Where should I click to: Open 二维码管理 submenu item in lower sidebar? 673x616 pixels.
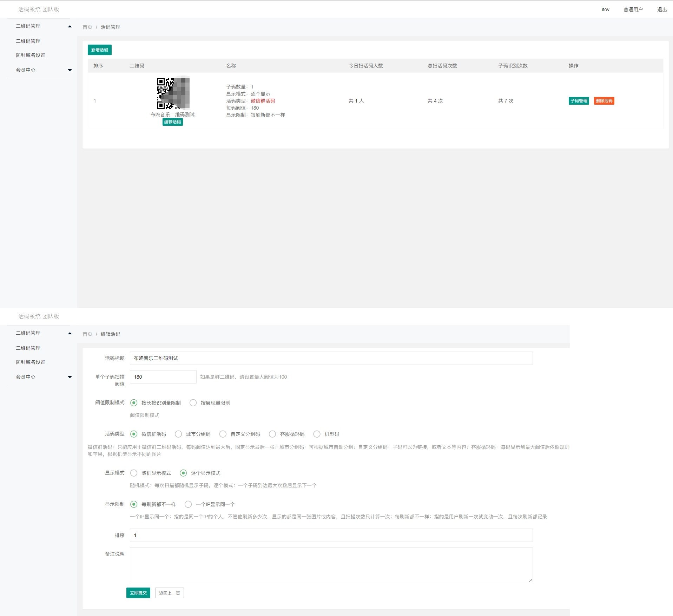[28, 348]
